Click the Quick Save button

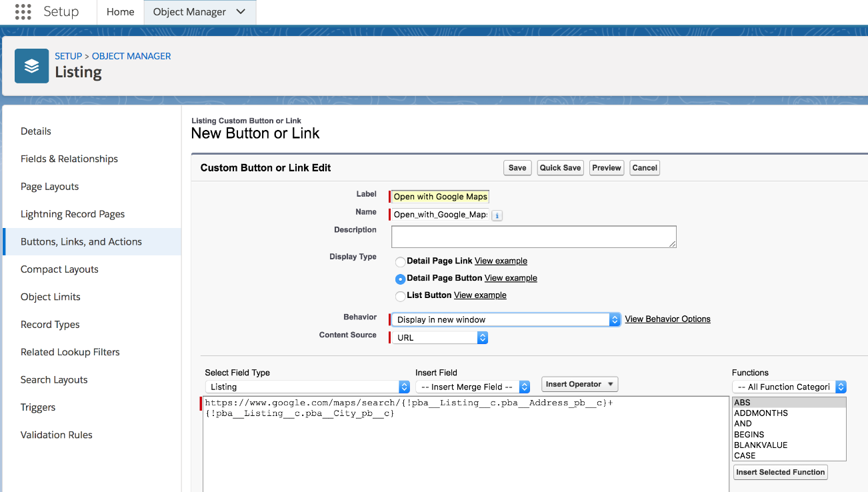click(x=560, y=167)
